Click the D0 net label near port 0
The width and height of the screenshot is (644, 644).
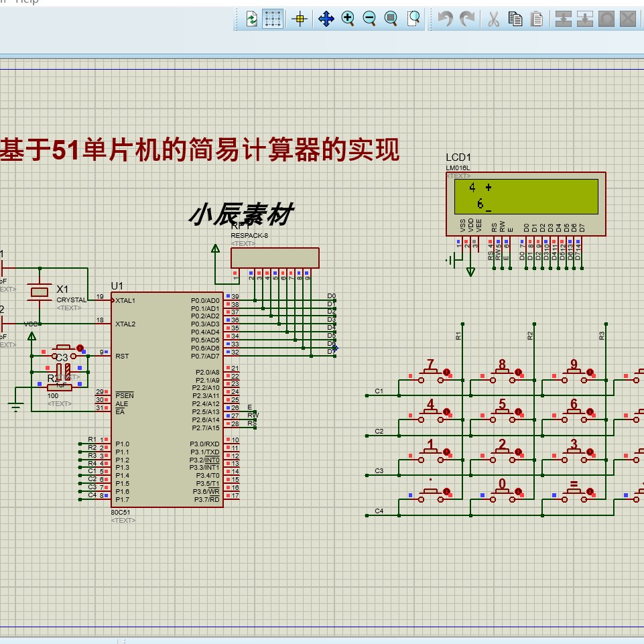click(332, 296)
